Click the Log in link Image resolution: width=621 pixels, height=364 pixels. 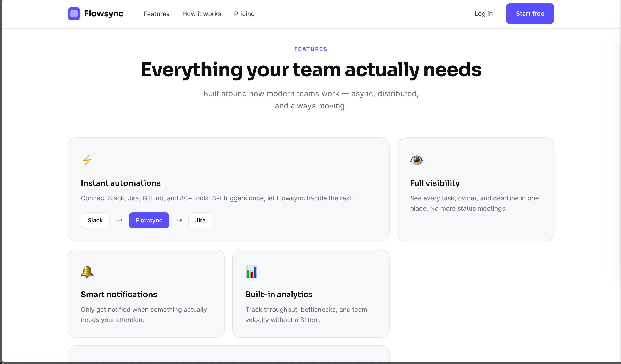point(483,14)
